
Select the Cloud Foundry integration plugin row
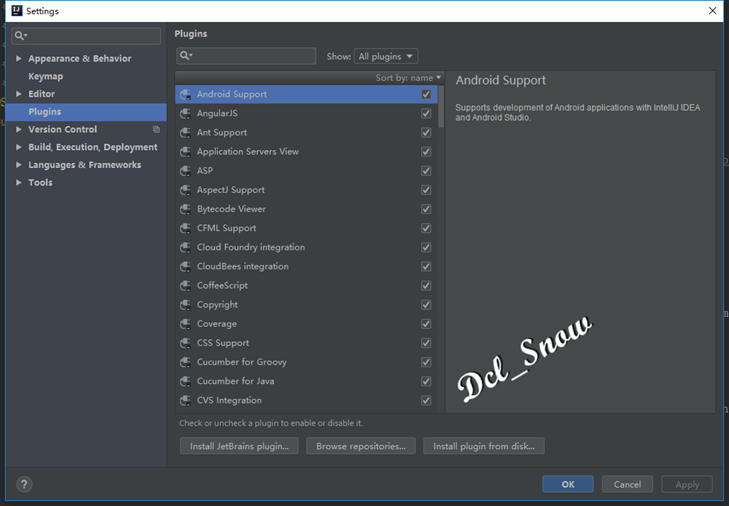306,247
